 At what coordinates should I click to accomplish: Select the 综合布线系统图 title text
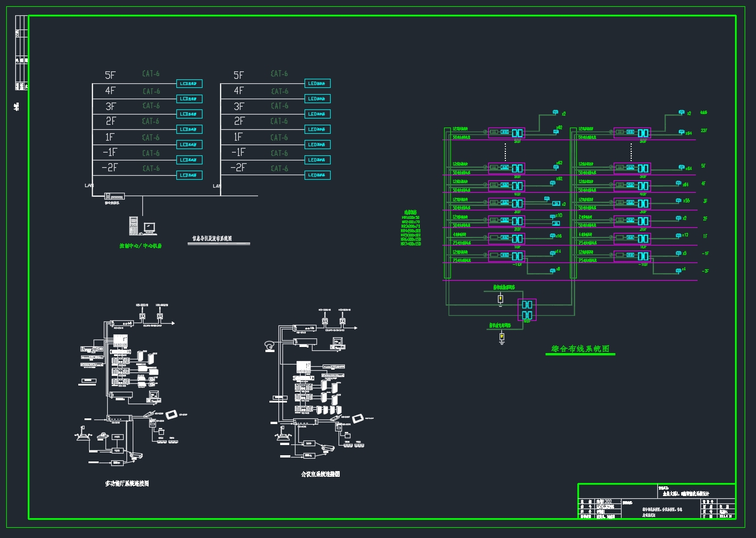580,349
